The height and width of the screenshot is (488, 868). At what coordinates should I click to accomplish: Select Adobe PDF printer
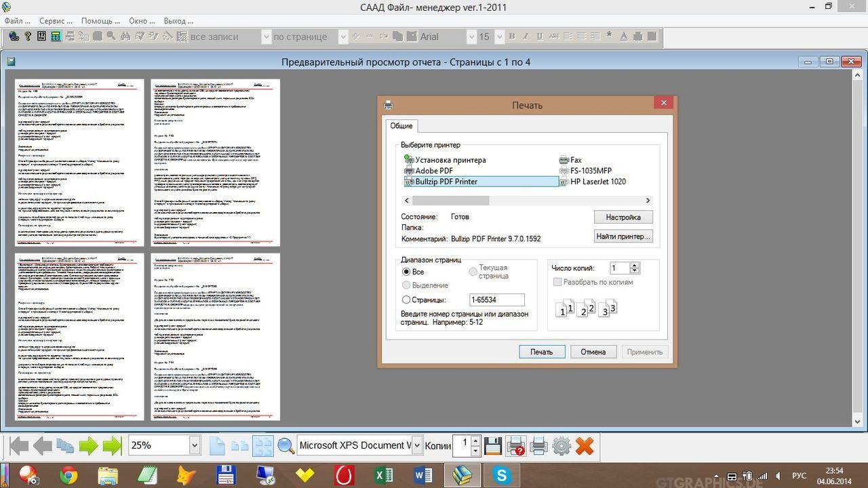429,171
